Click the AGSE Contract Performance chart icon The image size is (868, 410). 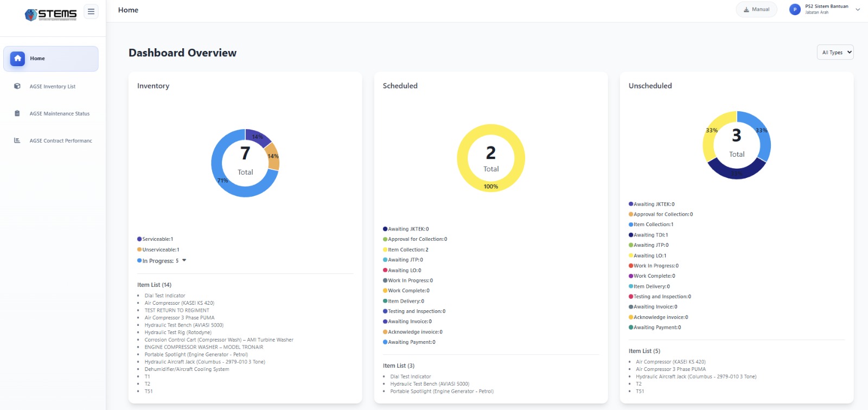pos(17,140)
